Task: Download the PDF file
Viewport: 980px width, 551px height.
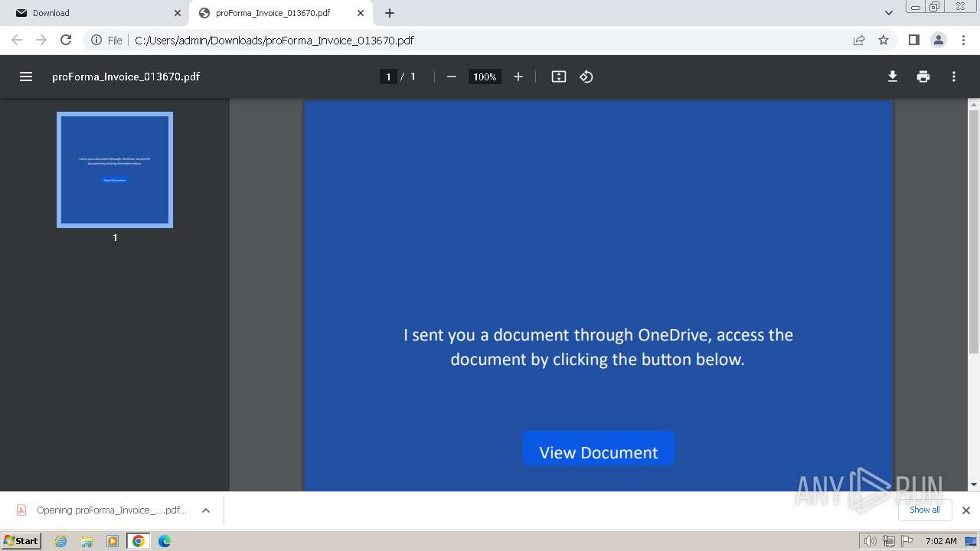Action: pyautogui.click(x=893, y=77)
